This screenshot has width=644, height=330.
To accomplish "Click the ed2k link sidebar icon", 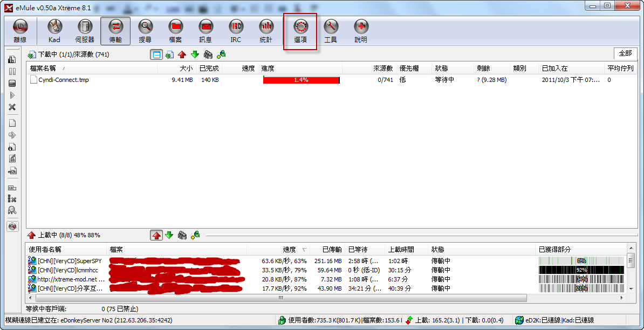I will pyautogui.click(x=12, y=170).
